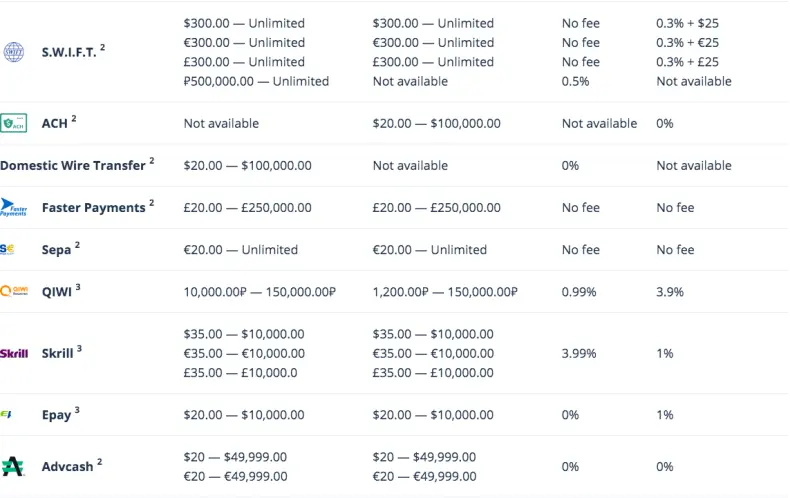Click the Sepa €20.00 — Unlimited deposit limit
790x498 pixels.
pyautogui.click(x=241, y=250)
